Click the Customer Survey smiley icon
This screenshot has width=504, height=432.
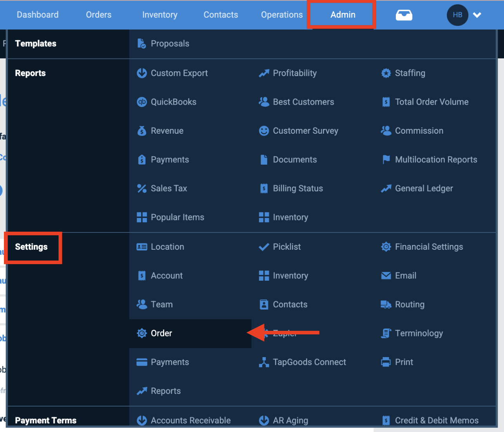264,131
